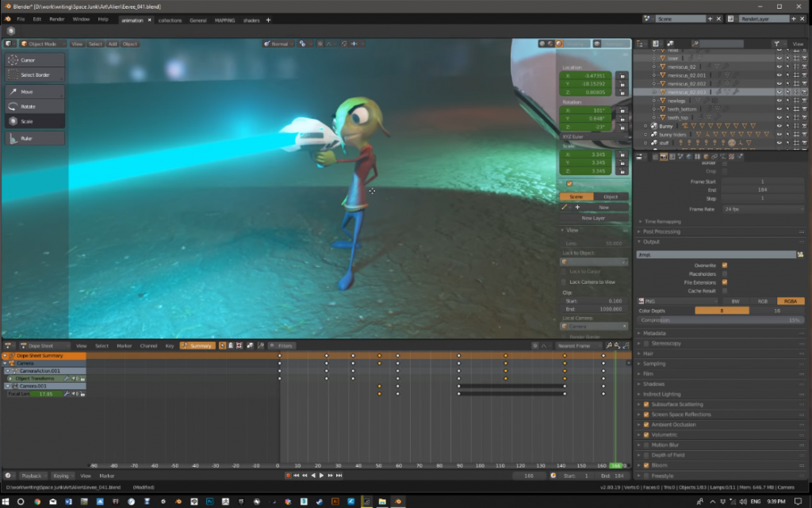Collapse the Dope Sheet Summary channel

(6, 356)
